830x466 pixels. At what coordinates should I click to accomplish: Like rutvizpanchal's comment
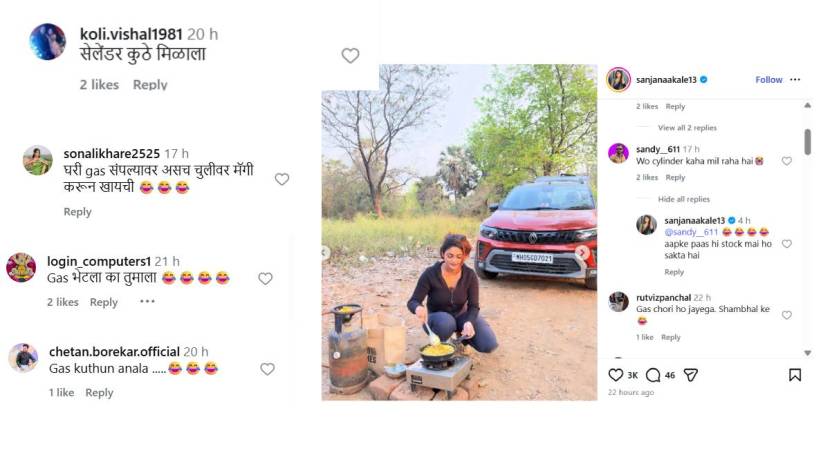click(x=787, y=315)
